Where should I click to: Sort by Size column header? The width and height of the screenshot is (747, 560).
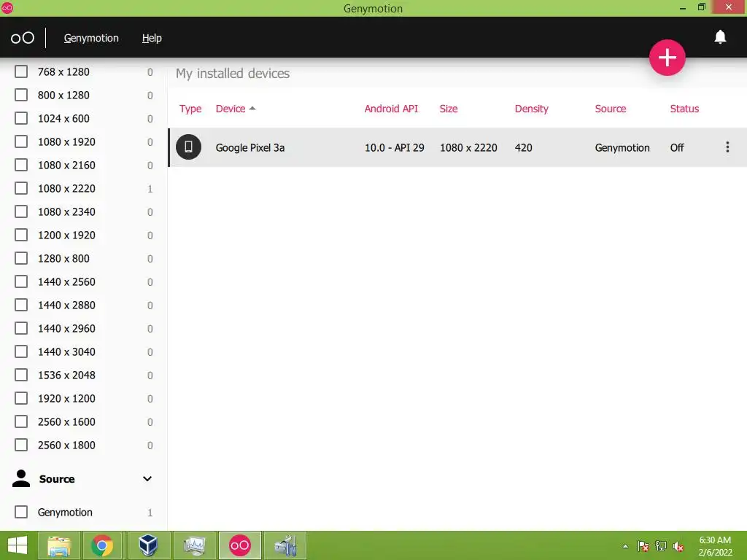(x=449, y=109)
